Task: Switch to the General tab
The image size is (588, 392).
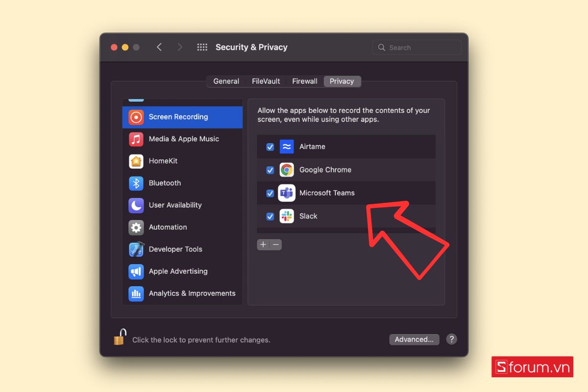Action: pos(226,81)
